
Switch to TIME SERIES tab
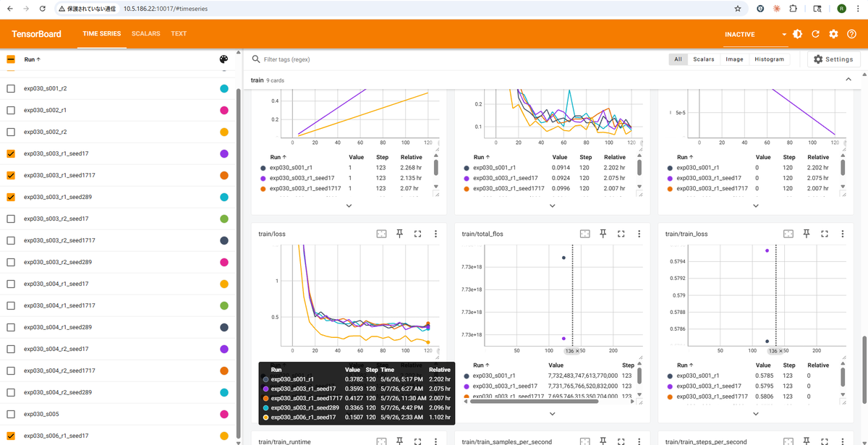(x=102, y=34)
